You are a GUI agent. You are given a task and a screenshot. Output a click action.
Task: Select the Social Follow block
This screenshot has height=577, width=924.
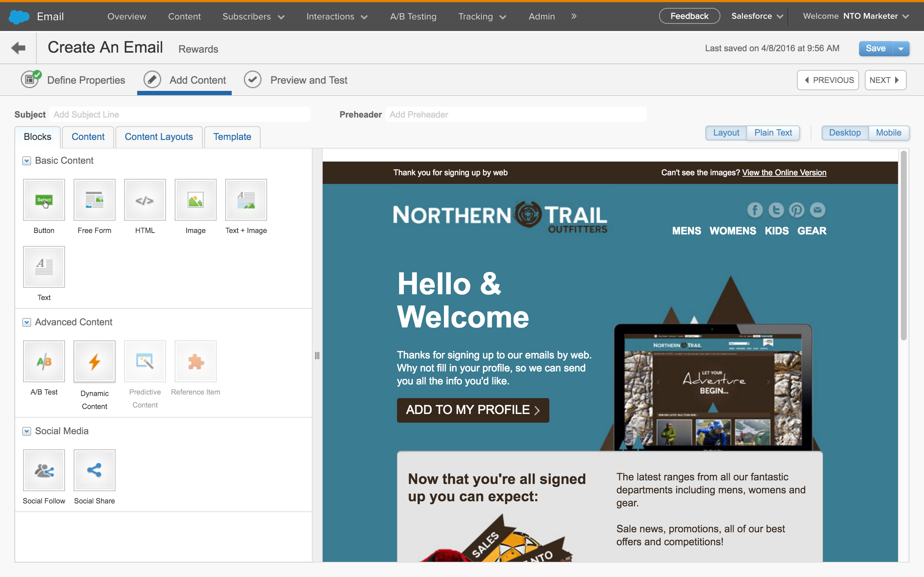pos(44,470)
